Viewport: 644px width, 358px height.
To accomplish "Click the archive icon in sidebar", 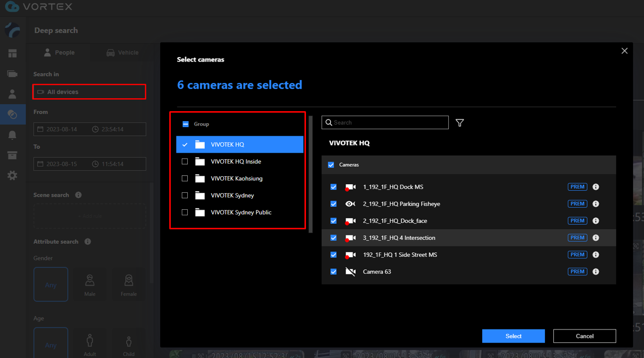I will [13, 155].
